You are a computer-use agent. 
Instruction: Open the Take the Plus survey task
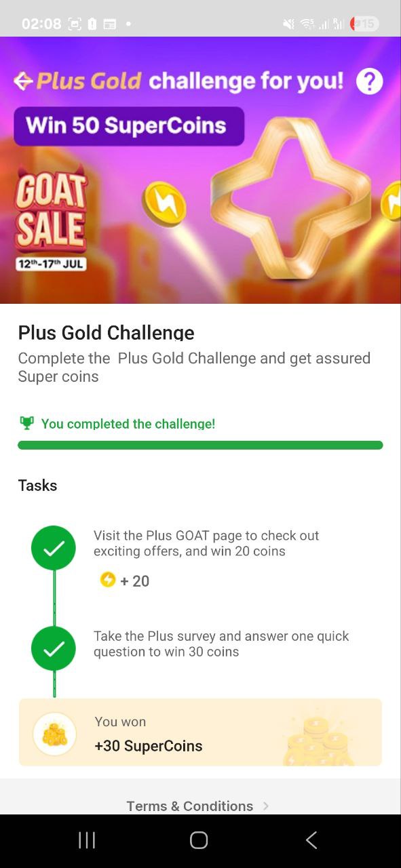pyautogui.click(x=221, y=644)
